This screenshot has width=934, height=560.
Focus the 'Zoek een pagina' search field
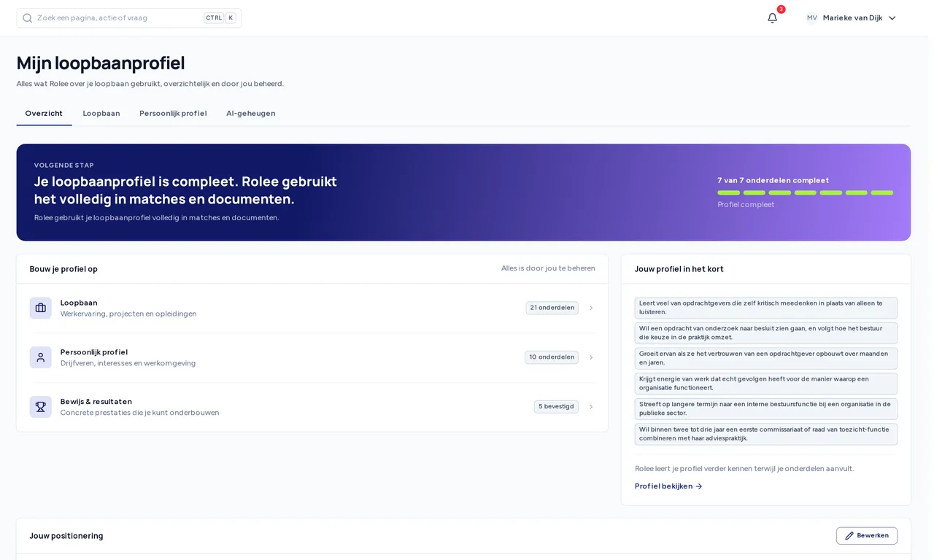[129, 18]
